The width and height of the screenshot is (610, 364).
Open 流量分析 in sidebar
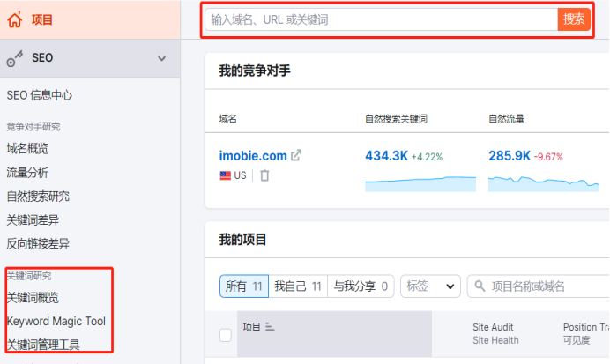(27, 172)
